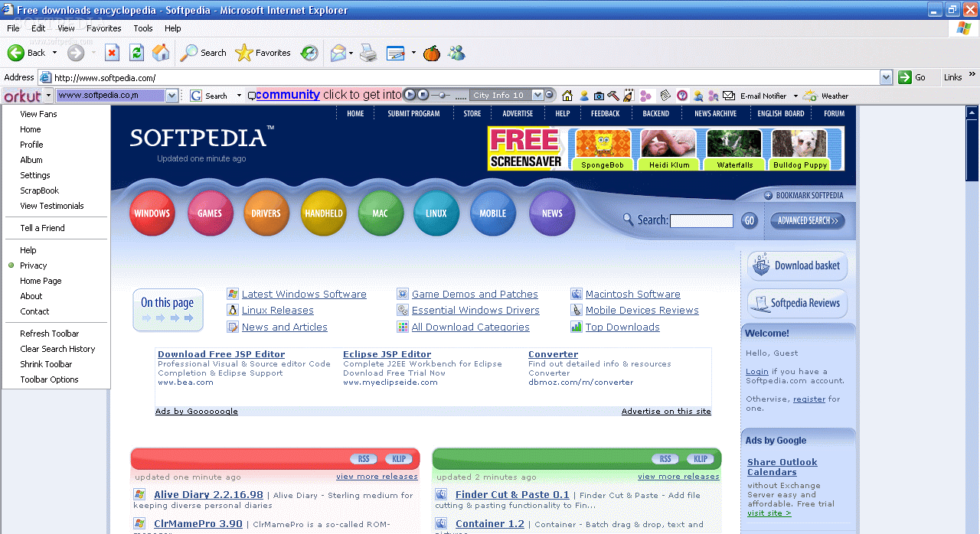Viewport: 980px width, 534px height.
Task: Click the radio play button
Action: click(410, 95)
